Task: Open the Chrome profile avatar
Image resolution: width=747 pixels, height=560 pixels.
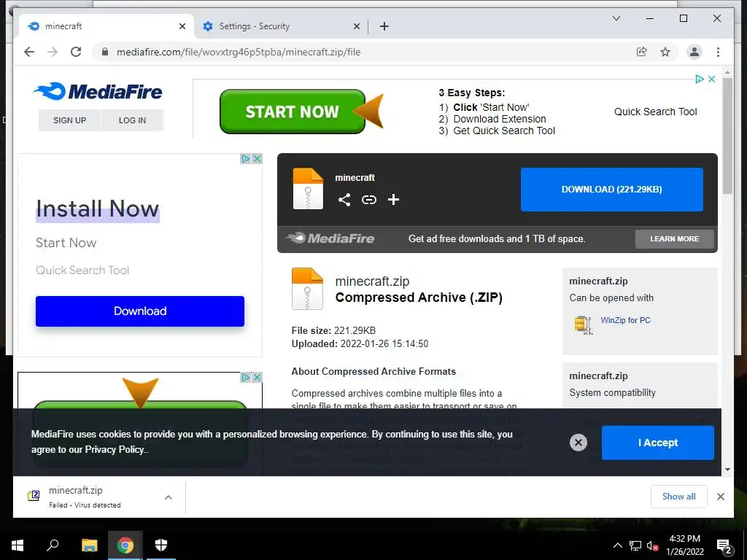Action: point(694,52)
